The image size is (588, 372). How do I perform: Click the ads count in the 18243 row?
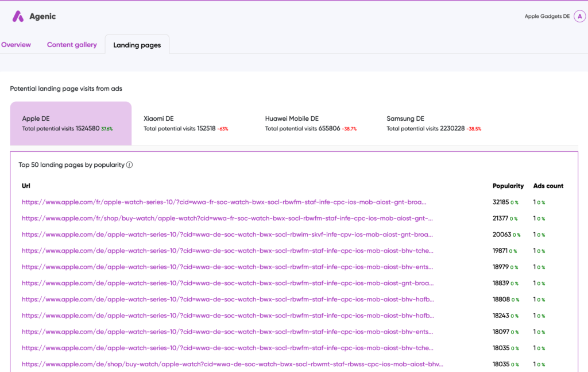(x=535, y=316)
